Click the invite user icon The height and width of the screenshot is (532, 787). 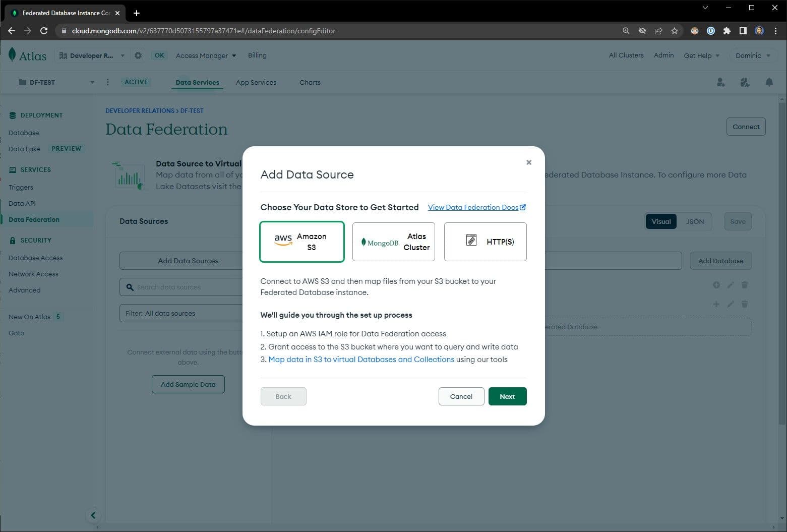pyautogui.click(x=720, y=82)
